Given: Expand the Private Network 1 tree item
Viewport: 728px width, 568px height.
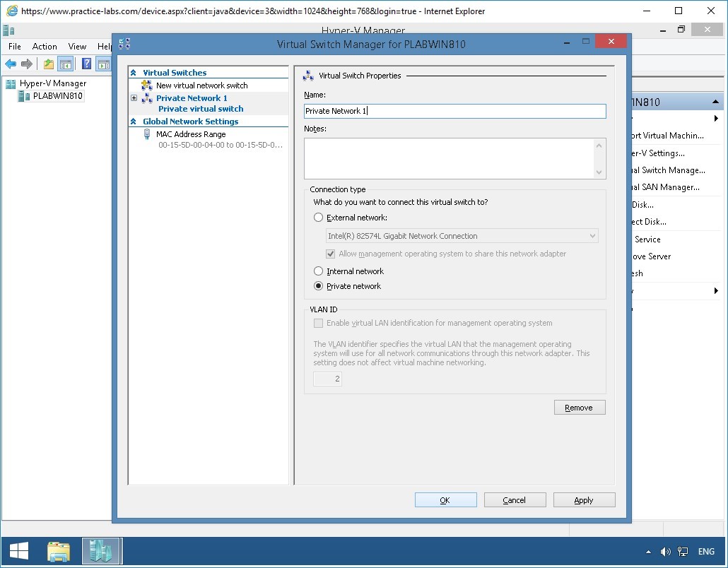Looking at the screenshot, I should click(x=134, y=98).
